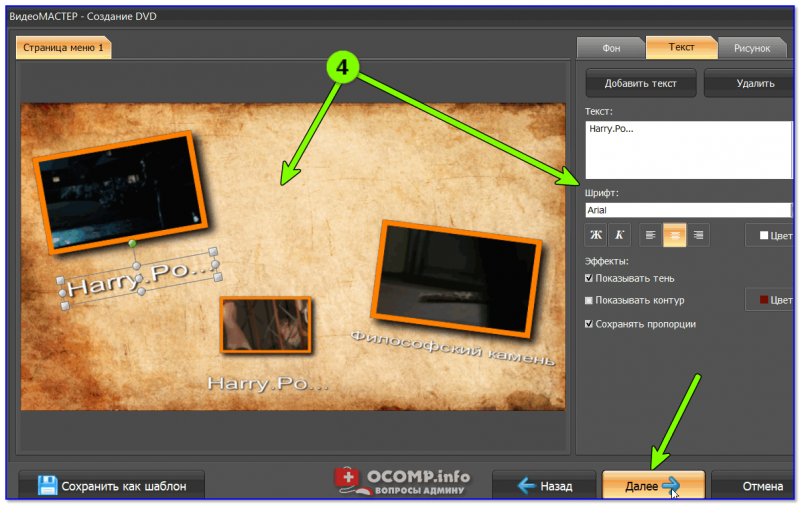The image size is (800, 505).
Task: Click the Добавить текст button
Action: tap(641, 83)
